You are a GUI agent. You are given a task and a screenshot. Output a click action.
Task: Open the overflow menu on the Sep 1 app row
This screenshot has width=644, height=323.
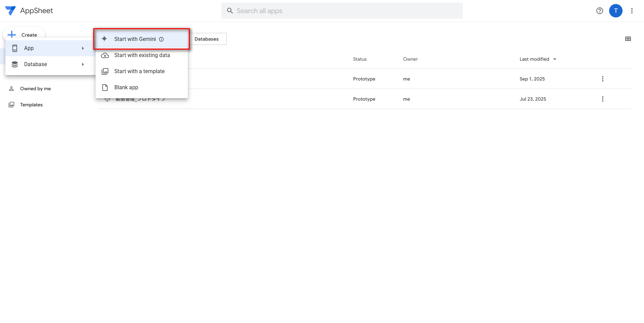[x=602, y=79]
